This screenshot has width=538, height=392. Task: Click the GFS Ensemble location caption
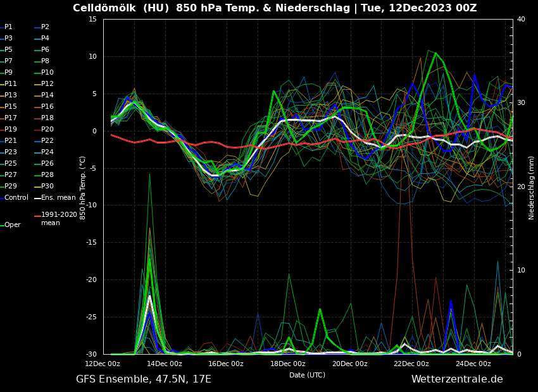click(144, 379)
